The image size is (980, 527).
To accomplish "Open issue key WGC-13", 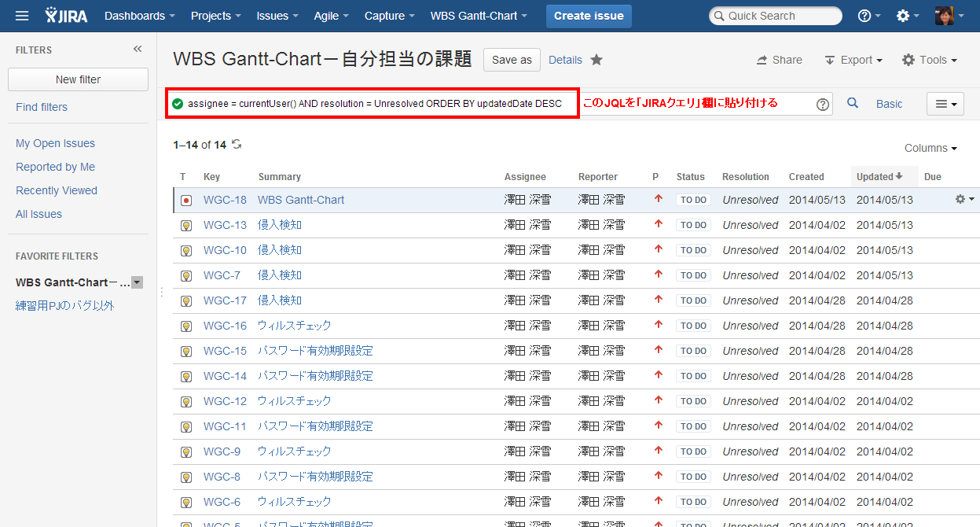I will [225, 225].
